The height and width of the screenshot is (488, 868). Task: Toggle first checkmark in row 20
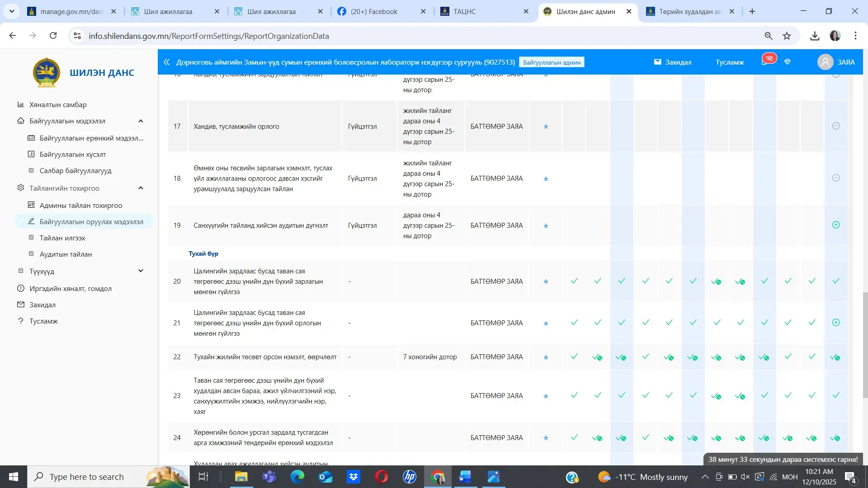coord(574,281)
